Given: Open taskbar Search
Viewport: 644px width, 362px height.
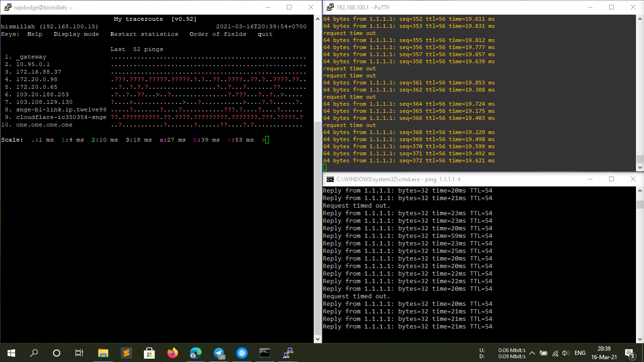Looking at the screenshot, I should tap(34, 353).
